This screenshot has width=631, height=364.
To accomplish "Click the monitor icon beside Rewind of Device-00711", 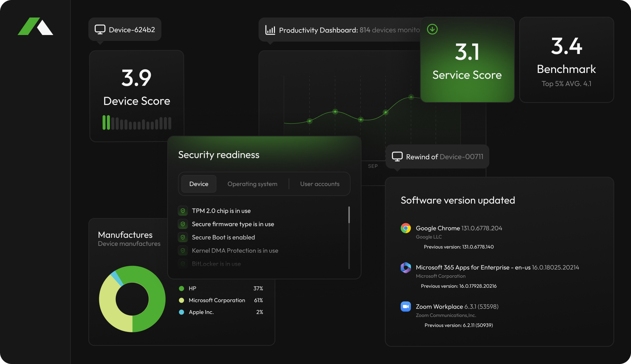I will click(x=397, y=156).
